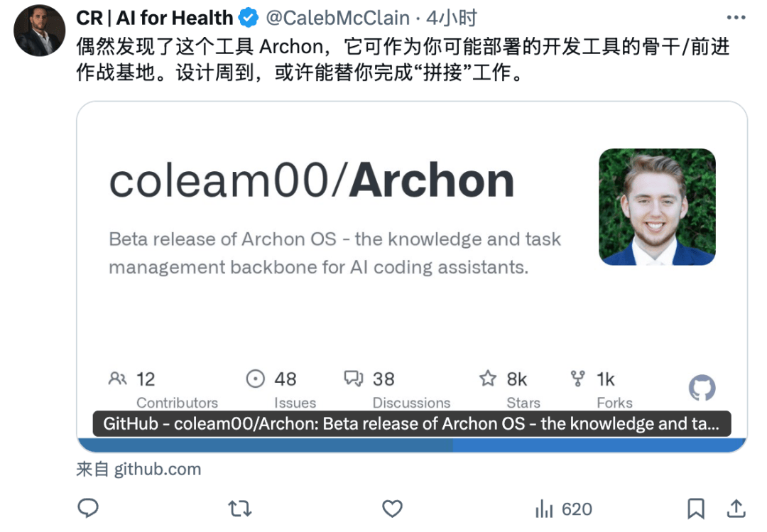Click the blue verified badge
767x532 pixels.
click(249, 18)
